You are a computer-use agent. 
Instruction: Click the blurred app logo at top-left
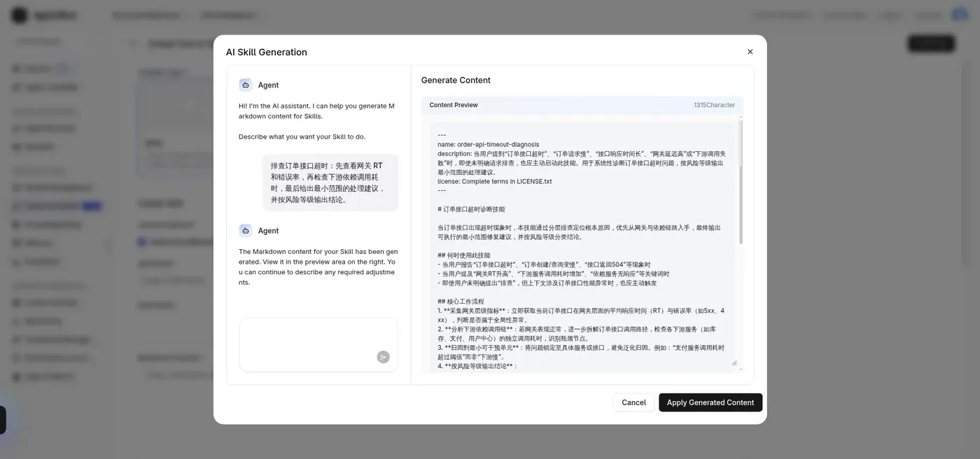click(x=19, y=15)
